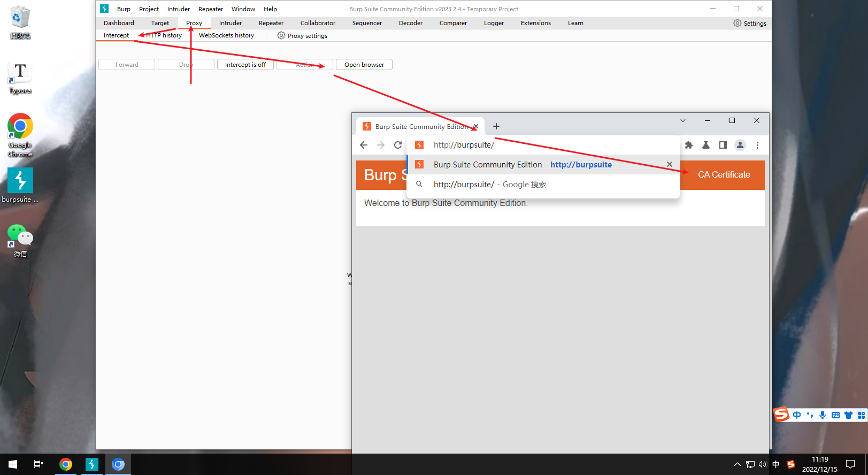Download the CA Certificate
The height and width of the screenshot is (475, 868).
click(x=724, y=175)
